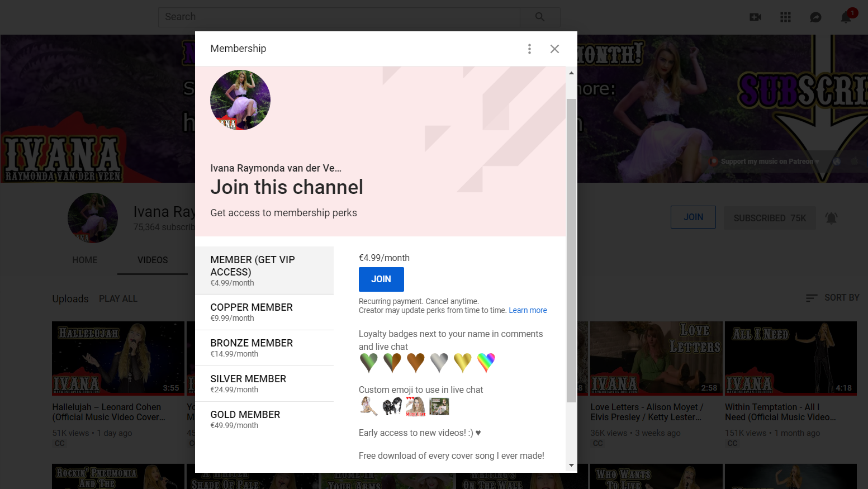Open the notifications bell in top bar
This screenshot has width=868, height=489.
[x=846, y=18]
